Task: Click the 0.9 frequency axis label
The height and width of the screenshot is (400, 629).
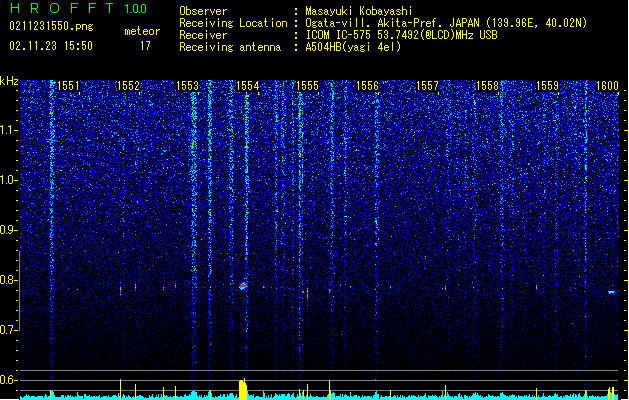Action: (x=9, y=230)
